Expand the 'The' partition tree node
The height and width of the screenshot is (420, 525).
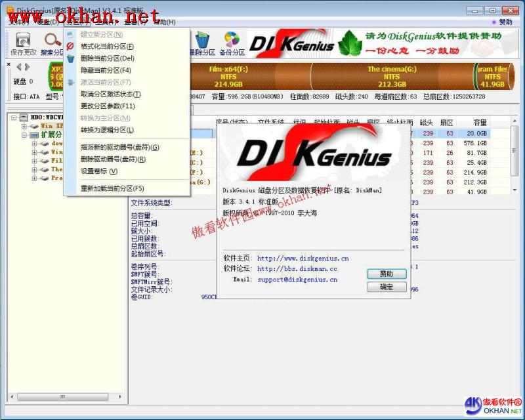pyautogui.click(x=34, y=170)
